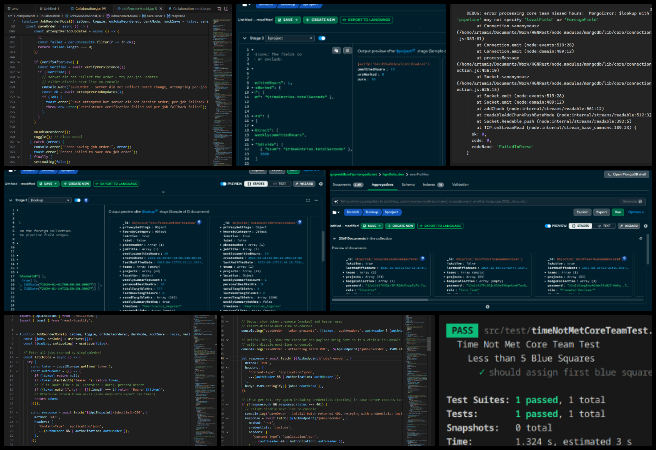This screenshot has height=450, width=656.
Task: Disable the $lookup stage enable switch
Action: [x=77, y=200]
